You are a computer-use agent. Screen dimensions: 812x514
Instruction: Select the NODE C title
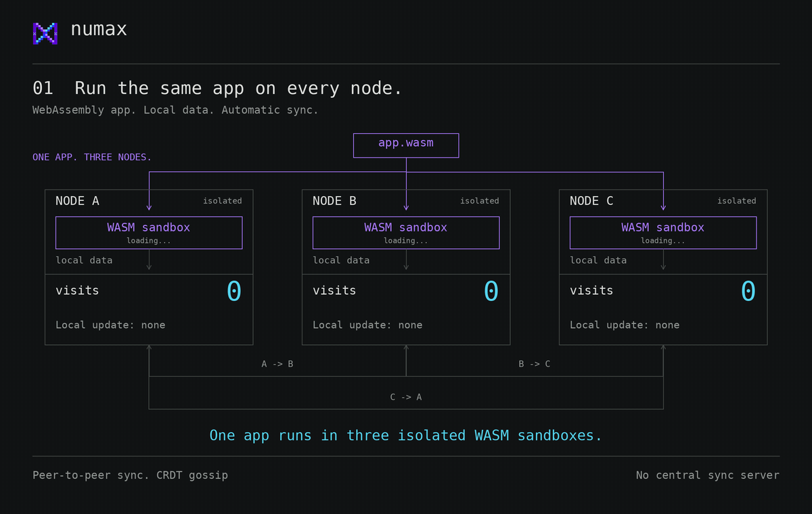(x=591, y=201)
